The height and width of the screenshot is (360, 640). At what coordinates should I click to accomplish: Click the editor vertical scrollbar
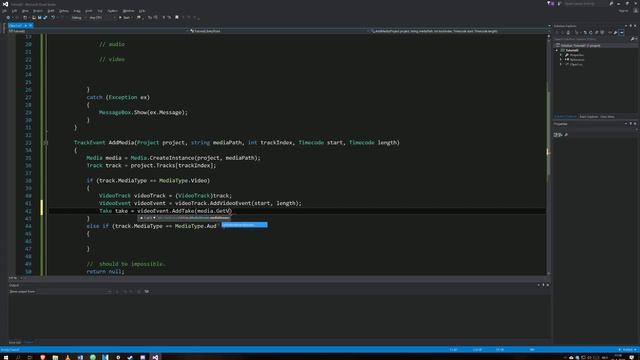click(548, 155)
